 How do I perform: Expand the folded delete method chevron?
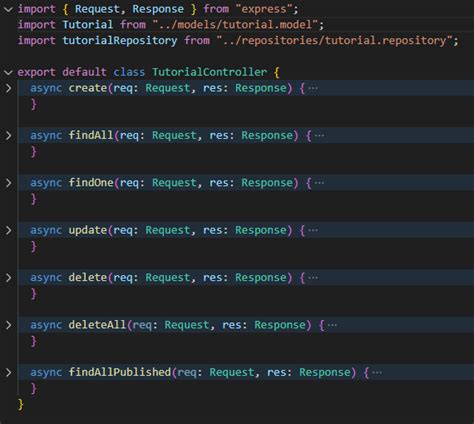pos(8,278)
